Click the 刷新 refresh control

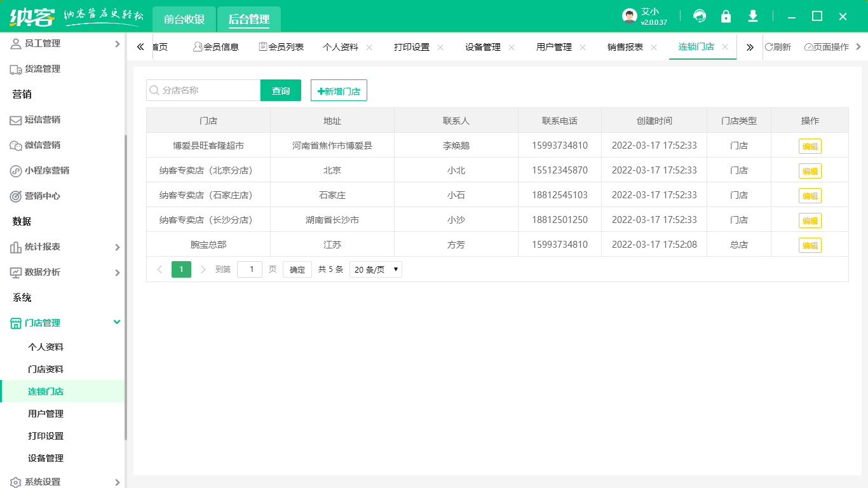tap(779, 46)
